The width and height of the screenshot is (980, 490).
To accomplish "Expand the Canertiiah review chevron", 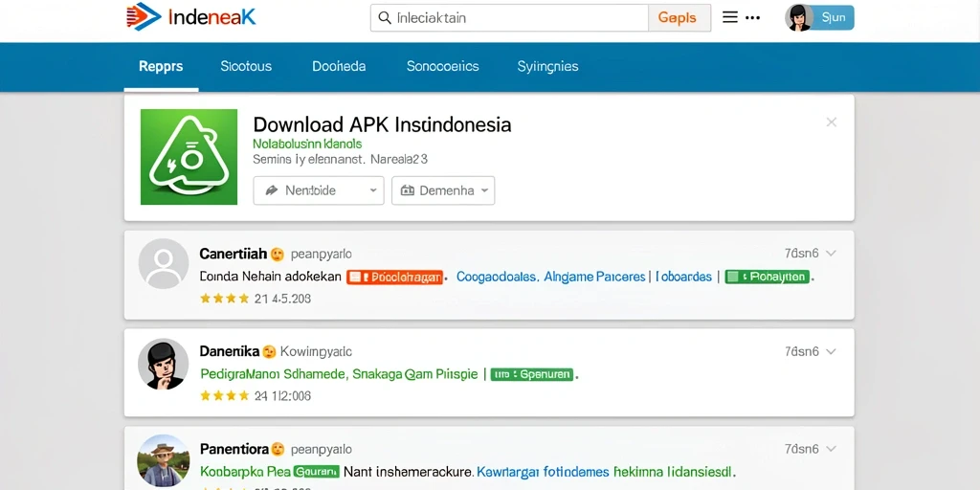I will pos(831,254).
